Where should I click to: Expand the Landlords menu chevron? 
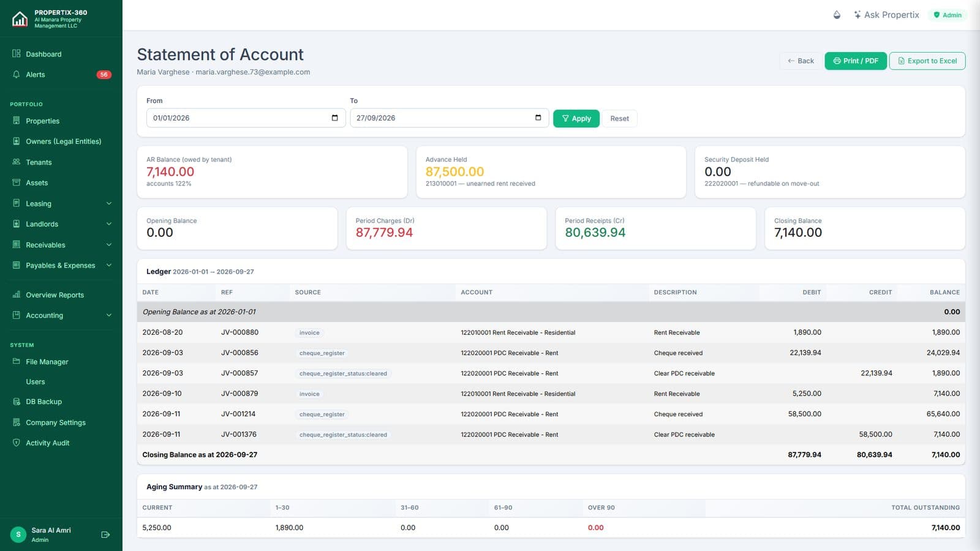[109, 224]
